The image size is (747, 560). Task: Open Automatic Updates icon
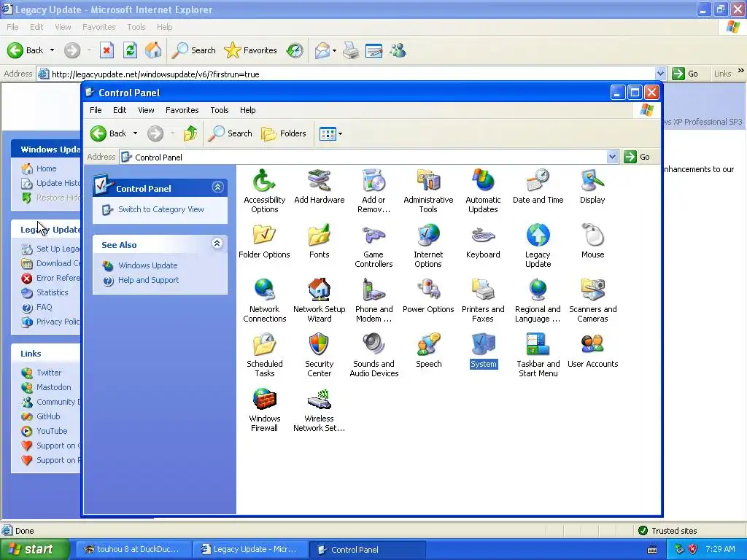pos(483,192)
